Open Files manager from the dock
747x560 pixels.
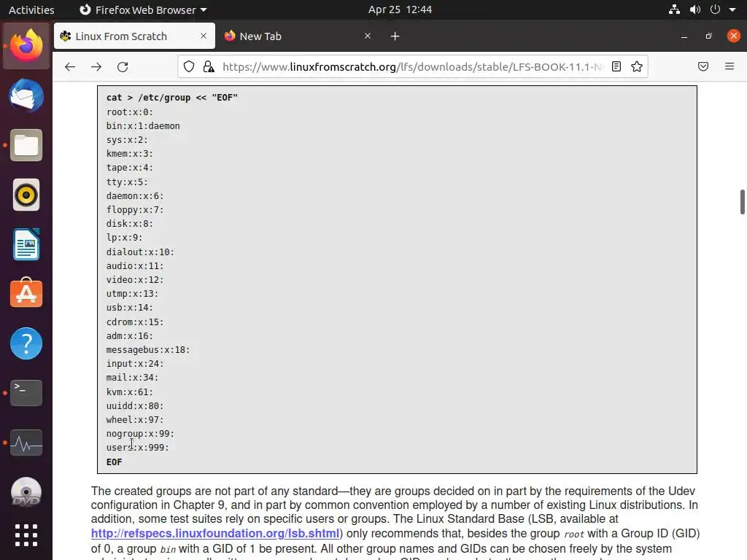(x=26, y=145)
